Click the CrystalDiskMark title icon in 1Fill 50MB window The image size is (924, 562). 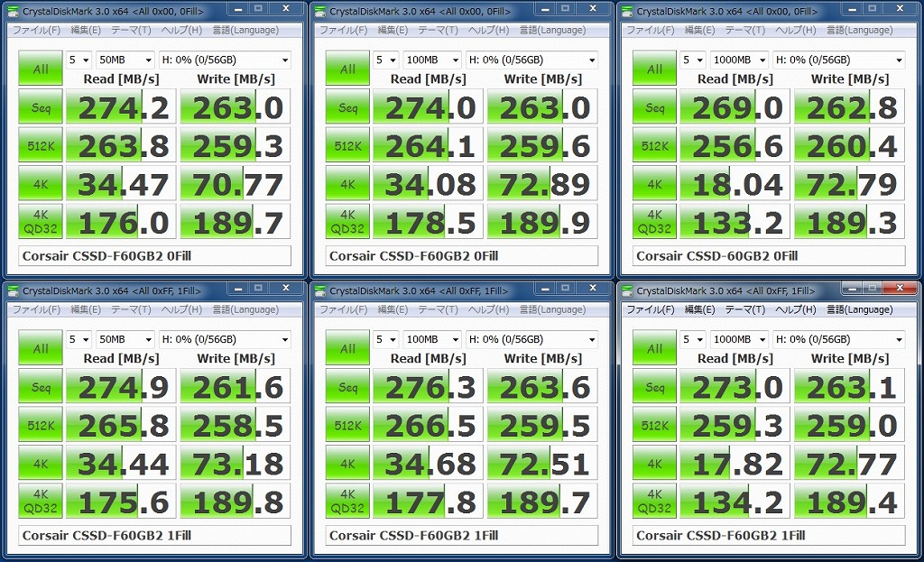(13, 290)
